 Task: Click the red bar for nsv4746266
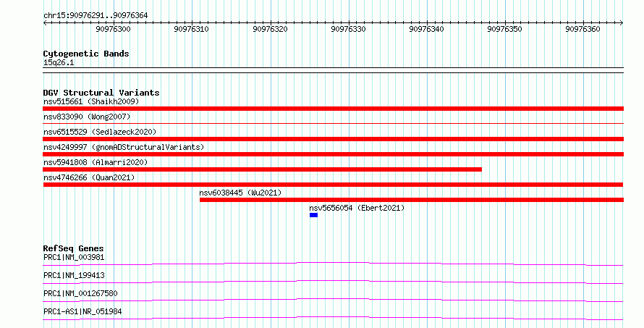[x=333, y=185]
